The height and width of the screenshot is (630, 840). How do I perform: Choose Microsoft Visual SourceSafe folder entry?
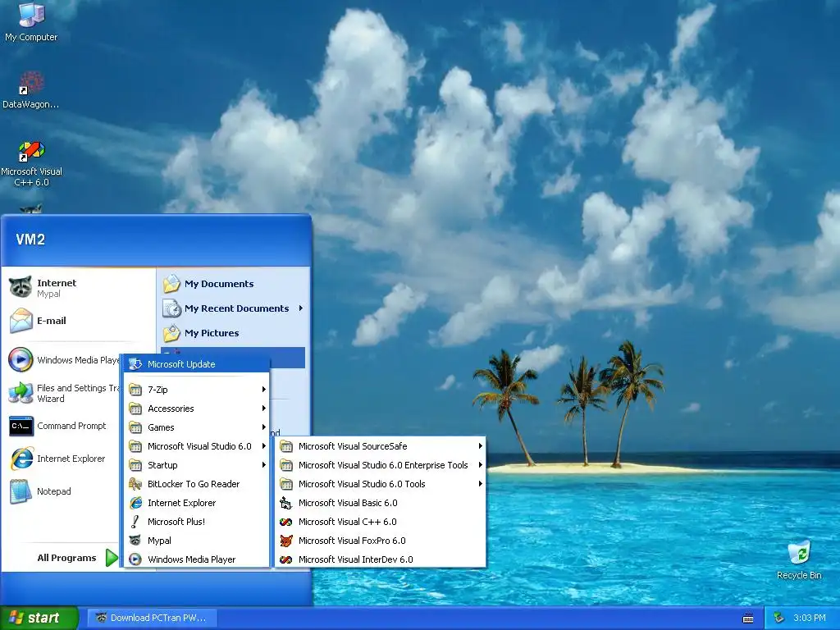[x=380, y=446]
